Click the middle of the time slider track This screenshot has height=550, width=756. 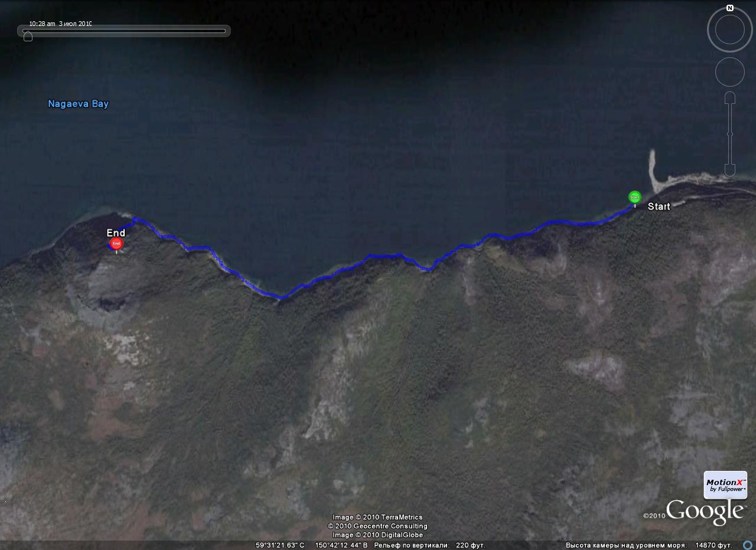(125, 31)
